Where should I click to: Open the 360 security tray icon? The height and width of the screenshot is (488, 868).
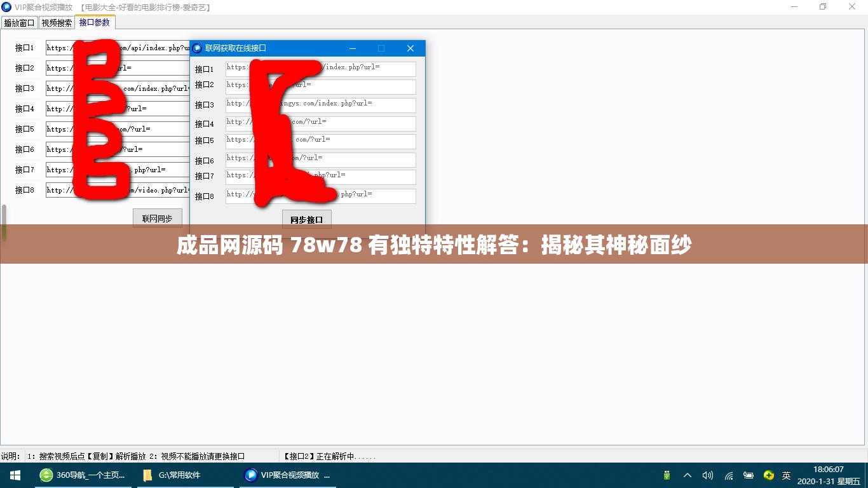tap(769, 475)
